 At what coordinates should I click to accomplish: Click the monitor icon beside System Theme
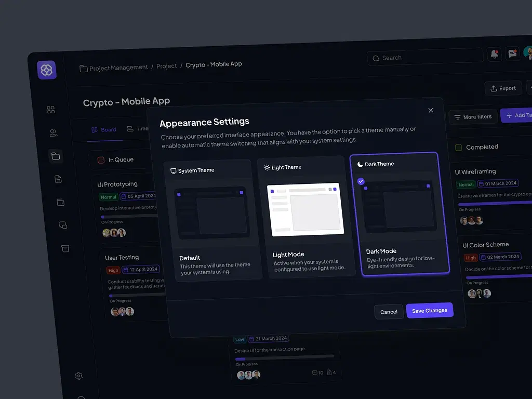point(173,171)
